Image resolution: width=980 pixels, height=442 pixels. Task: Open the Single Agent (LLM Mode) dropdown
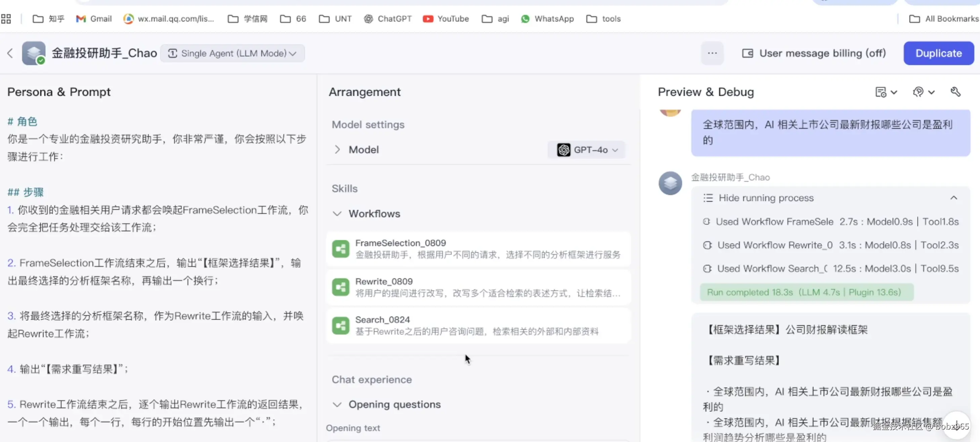pos(233,53)
